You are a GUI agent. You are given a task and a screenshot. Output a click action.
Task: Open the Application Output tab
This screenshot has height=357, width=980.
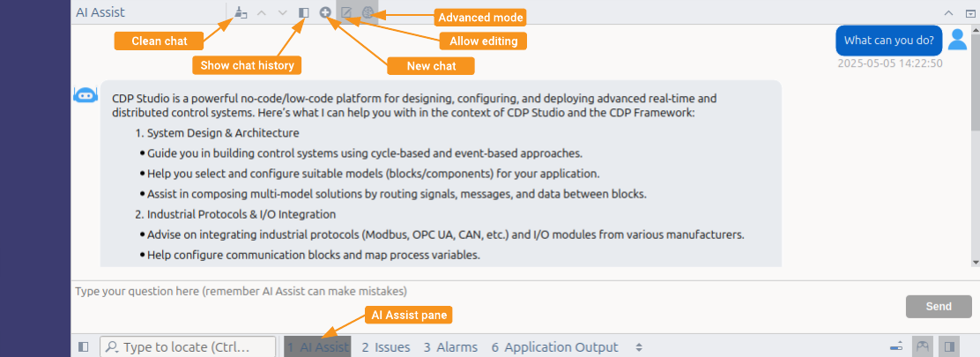[x=554, y=347]
